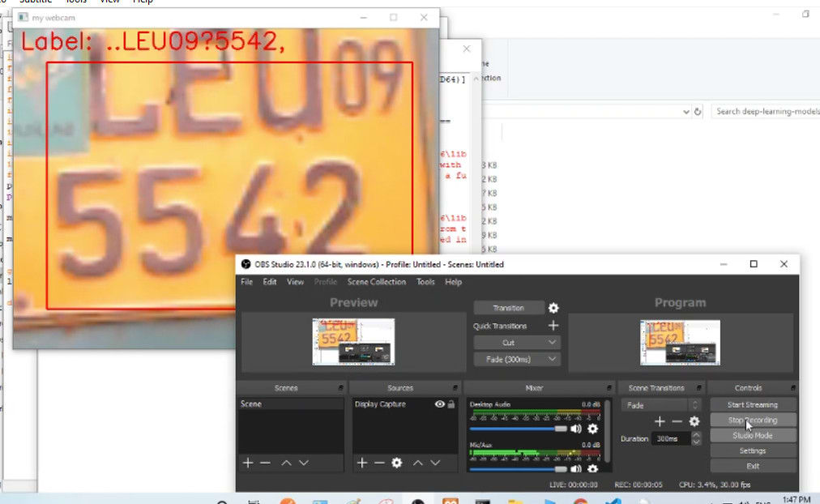Image resolution: width=820 pixels, height=504 pixels.
Task: Add a new Quick Transition with plus
Action: pyautogui.click(x=553, y=326)
